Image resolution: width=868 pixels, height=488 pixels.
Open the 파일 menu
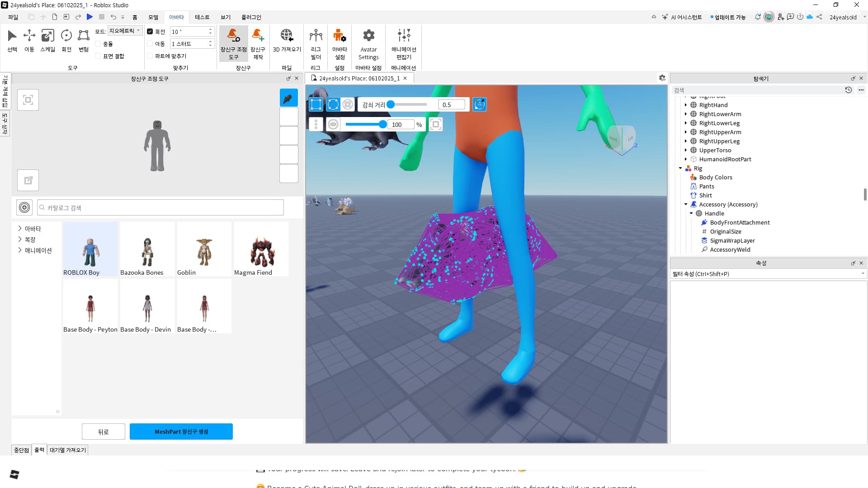click(x=13, y=17)
